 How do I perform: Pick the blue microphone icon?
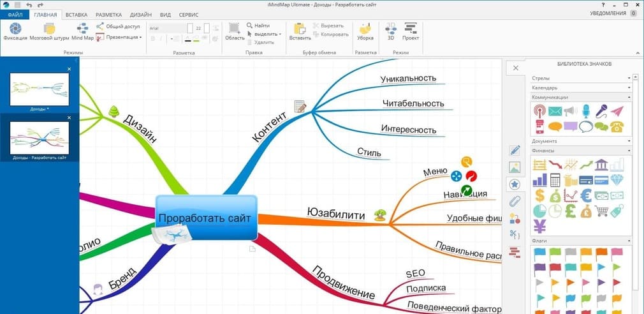tap(586, 111)
